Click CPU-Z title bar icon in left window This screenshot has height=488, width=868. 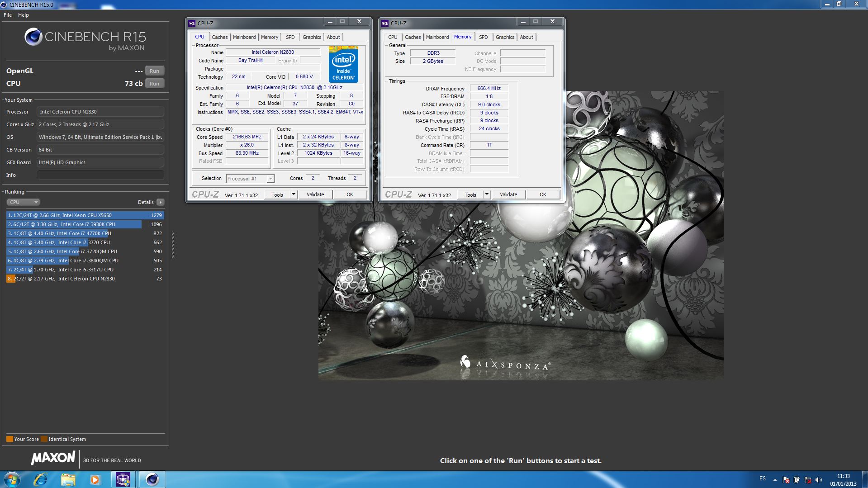click(x=192, y=24)
